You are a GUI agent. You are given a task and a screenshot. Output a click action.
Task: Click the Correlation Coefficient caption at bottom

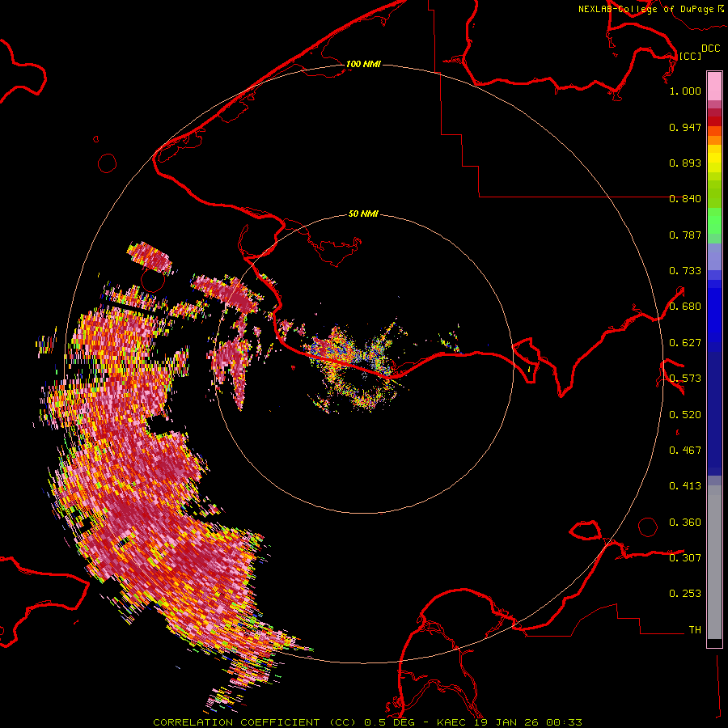pyautogui.click(x=367, y=722)
